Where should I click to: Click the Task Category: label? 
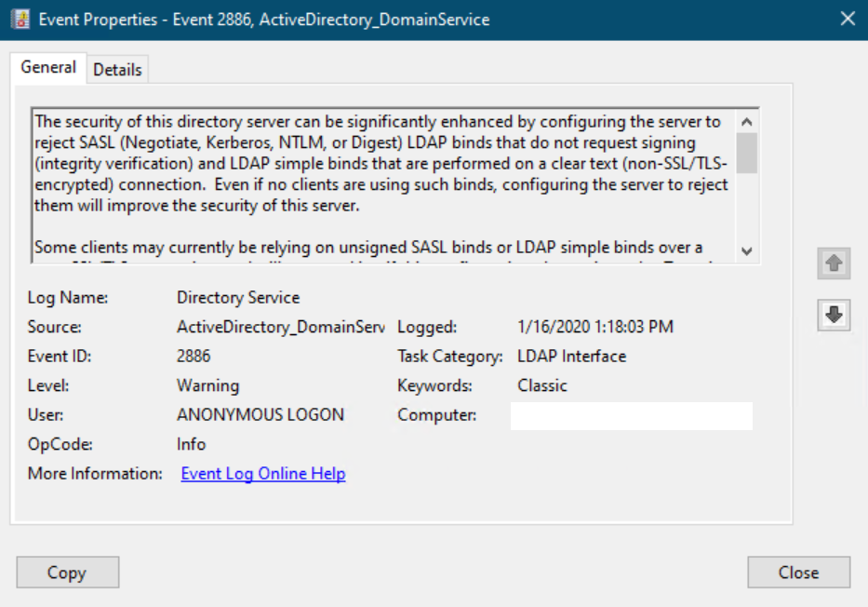click(449, 357)
